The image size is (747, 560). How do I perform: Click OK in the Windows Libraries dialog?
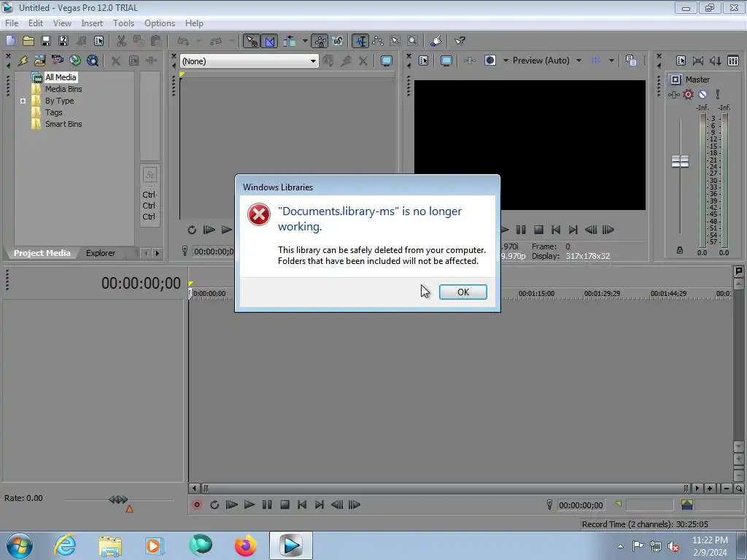pyautogui.click(x=462, y=292)
